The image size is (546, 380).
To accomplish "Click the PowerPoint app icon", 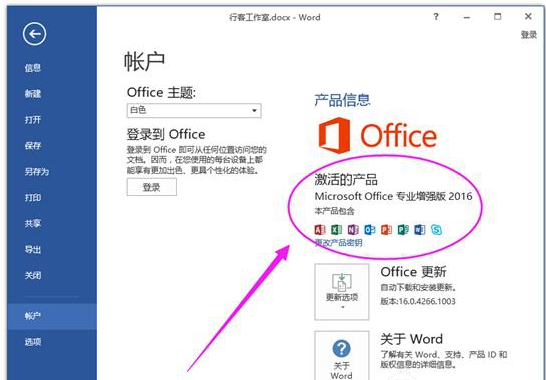I will pyautogui.click(x=386, y=230).
